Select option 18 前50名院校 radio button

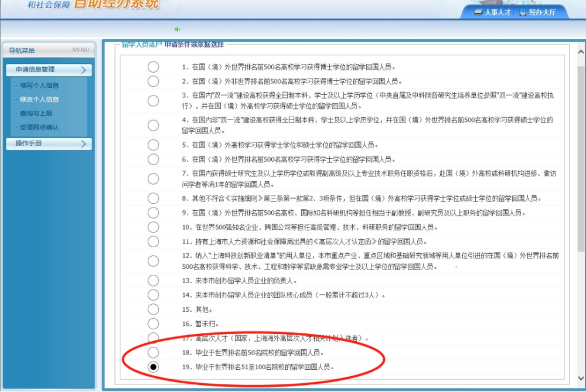153,352
